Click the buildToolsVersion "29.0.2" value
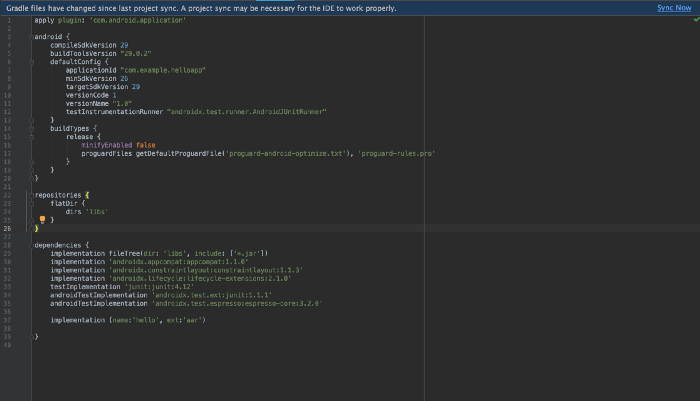This screenshot has height=401, width=700. pos(136,54)
